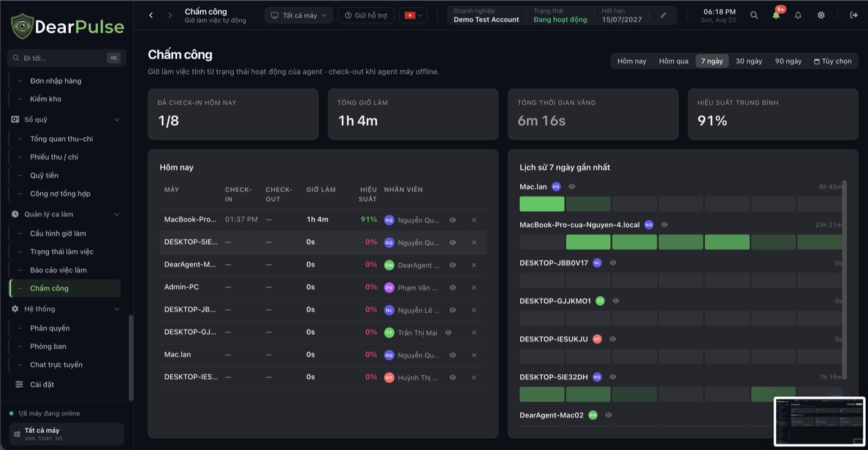Open alerts with the 9+ badge

click(x=776, y=15)
